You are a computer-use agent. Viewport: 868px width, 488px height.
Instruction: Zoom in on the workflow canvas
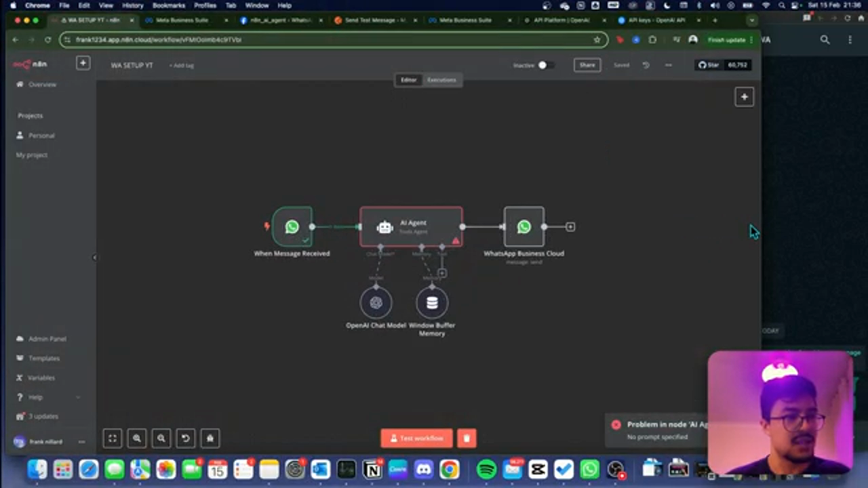coord(137,439)
